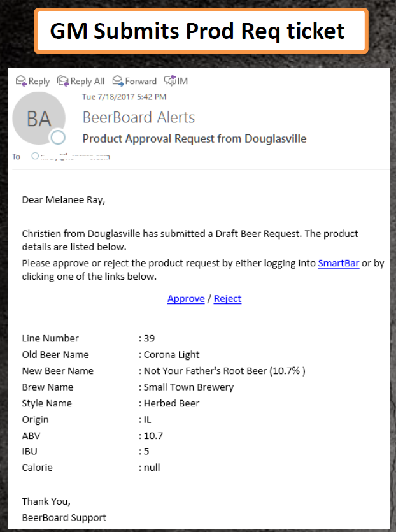This screenshot has width=396, height=532.
Task: Approve the product request via the Approve link
Action: pos(185,298)
